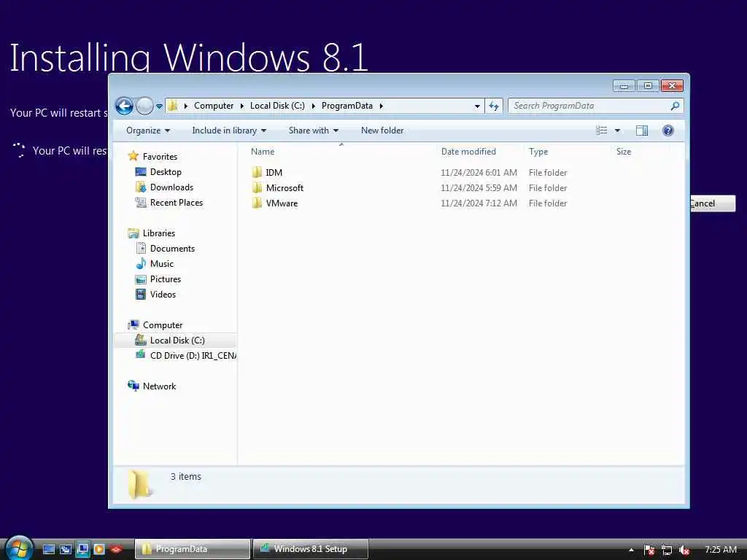This screenshot has height=560, width=747.
Task: Toggle the preview pane icon
Action: (x=642, y=131)
